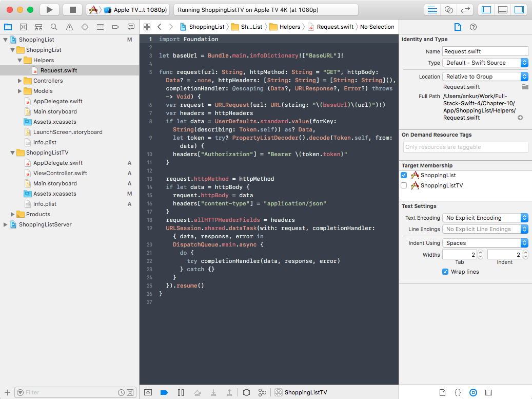Open the Source Control navigator
This screenshot has width=532, height=399.
click(23, 27)
